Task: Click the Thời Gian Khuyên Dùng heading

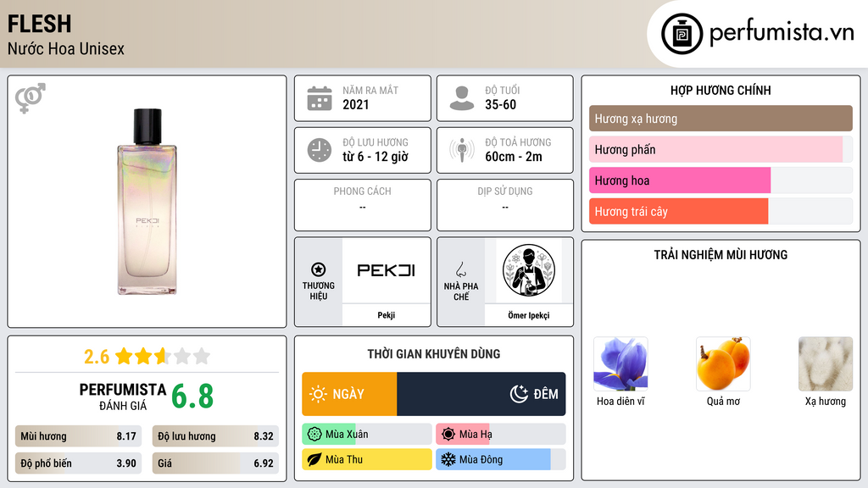Action: click(433, 354)
